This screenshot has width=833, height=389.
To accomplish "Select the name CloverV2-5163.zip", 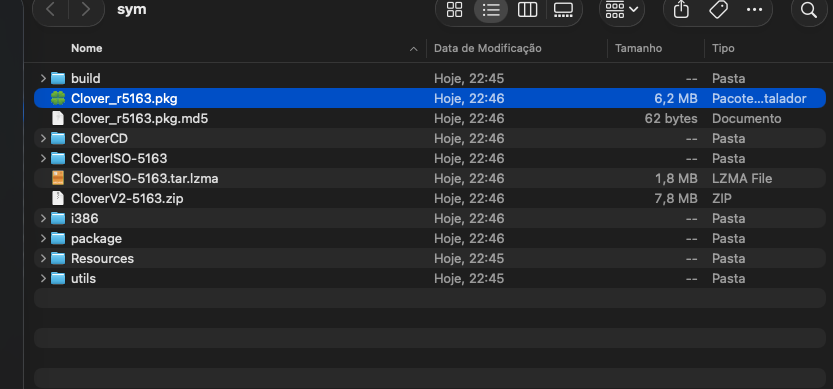I will pyautogui.click(x=128, y=199).
